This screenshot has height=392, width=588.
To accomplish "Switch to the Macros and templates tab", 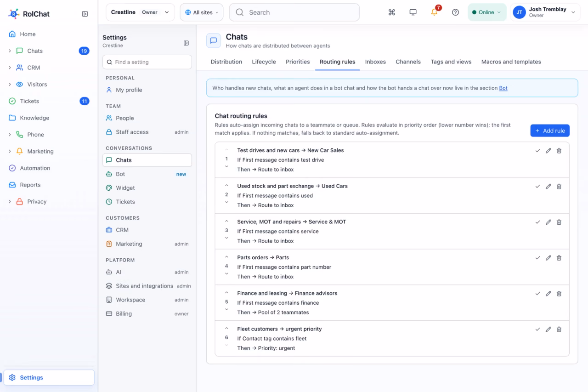I will pos(511,62).
